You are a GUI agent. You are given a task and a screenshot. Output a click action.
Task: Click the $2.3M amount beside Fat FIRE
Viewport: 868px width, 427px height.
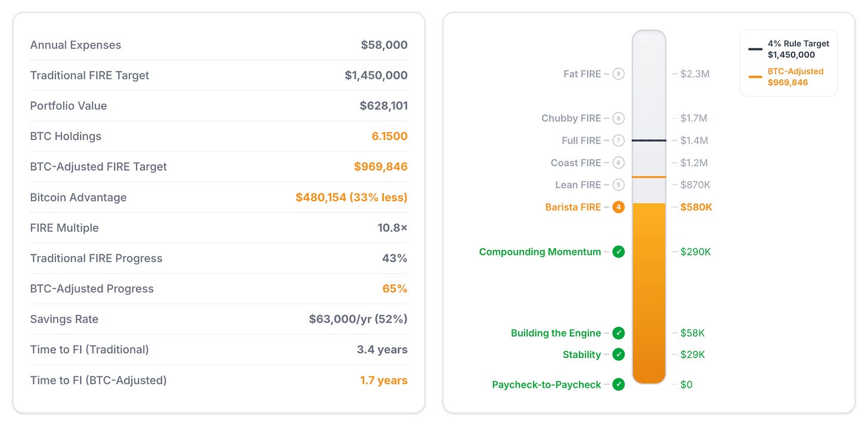695,74
